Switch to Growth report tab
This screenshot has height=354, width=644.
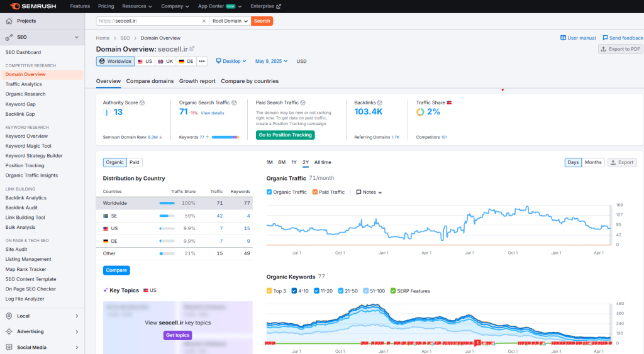click(x=197, y=81)
